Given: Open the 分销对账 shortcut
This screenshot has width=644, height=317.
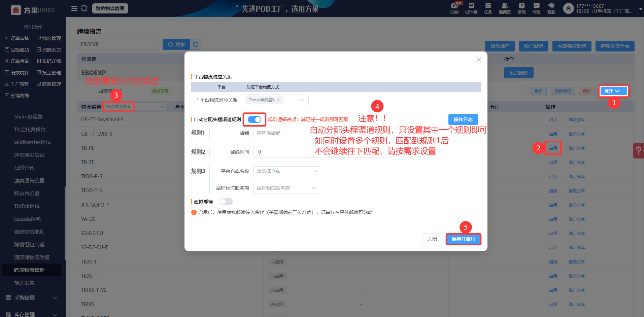Looking at the screenshot, I should pyautogui.click(x=17, y=96).
